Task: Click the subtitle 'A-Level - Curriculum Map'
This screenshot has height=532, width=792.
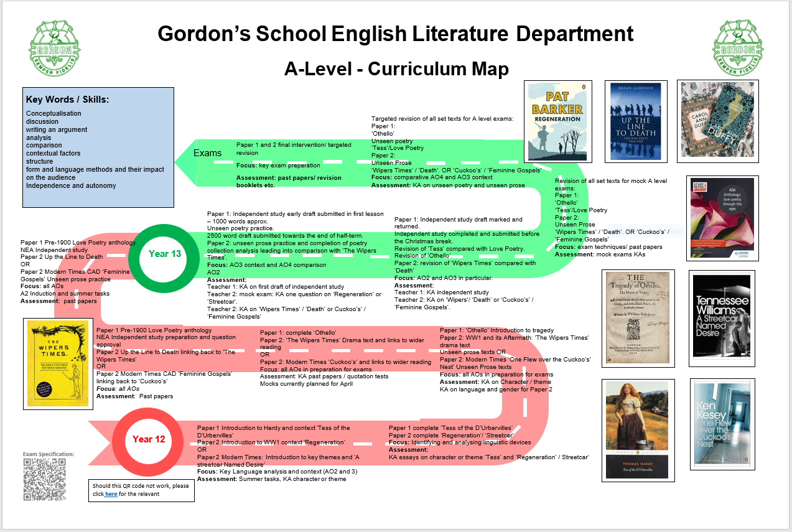Action: tap(396, 68)
